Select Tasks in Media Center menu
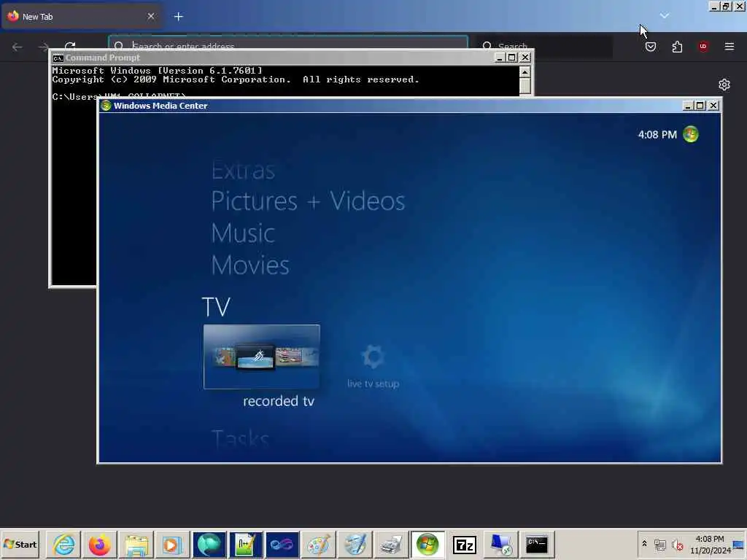The height and width of the screenshot is (560, 747). point(240,438)
